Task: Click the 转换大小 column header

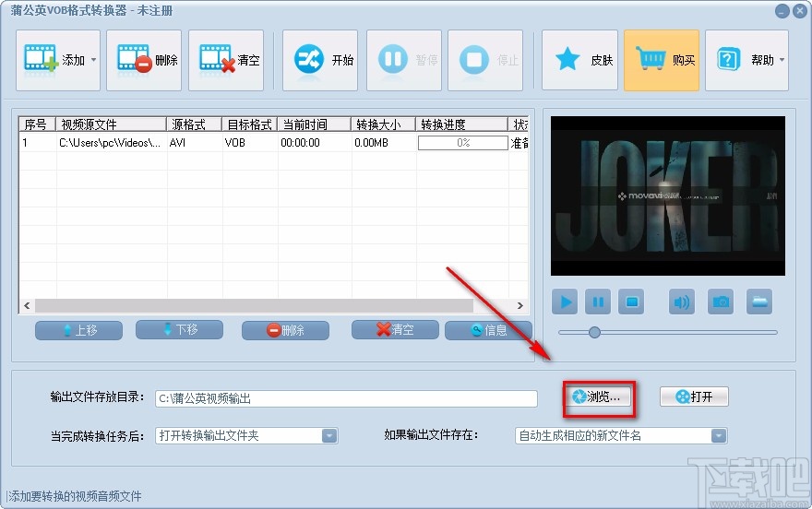Action: [x=383, y=124]
